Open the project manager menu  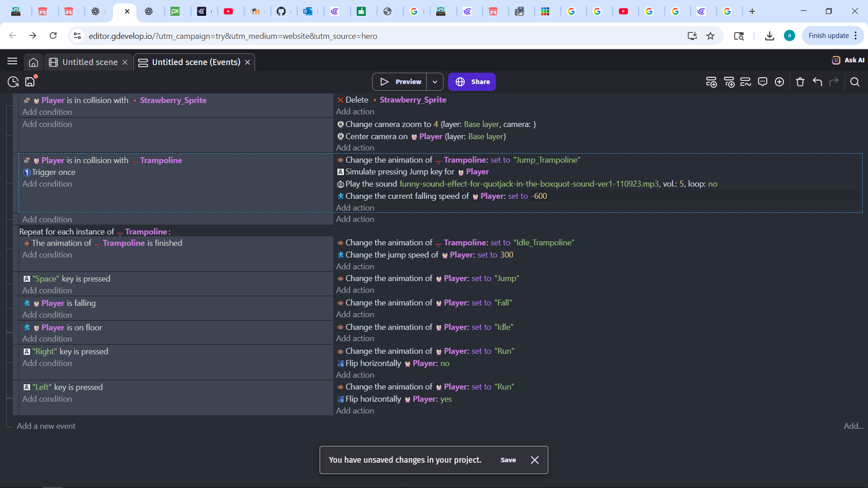12,61
